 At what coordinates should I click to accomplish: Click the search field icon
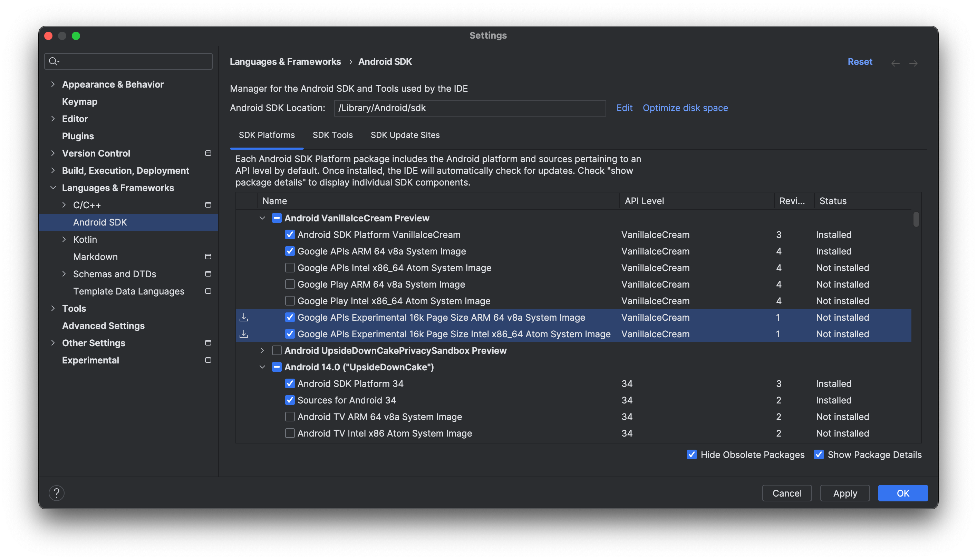click(x=54, y=61)
